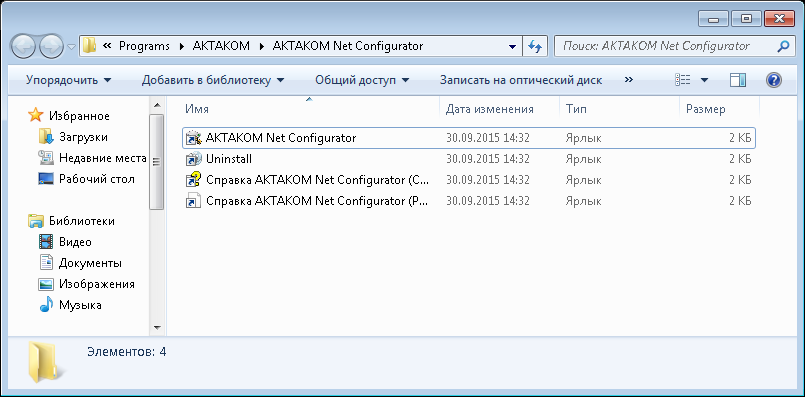
Task: Click the search field for Net Configurator
Action: tap(665, 46)
